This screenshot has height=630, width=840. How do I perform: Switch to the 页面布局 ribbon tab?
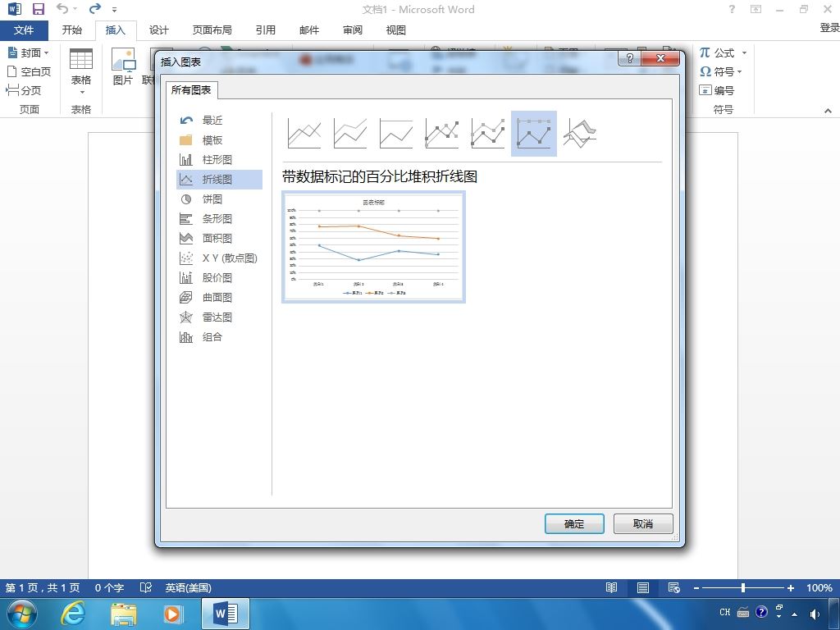click(x=212, y=30)
